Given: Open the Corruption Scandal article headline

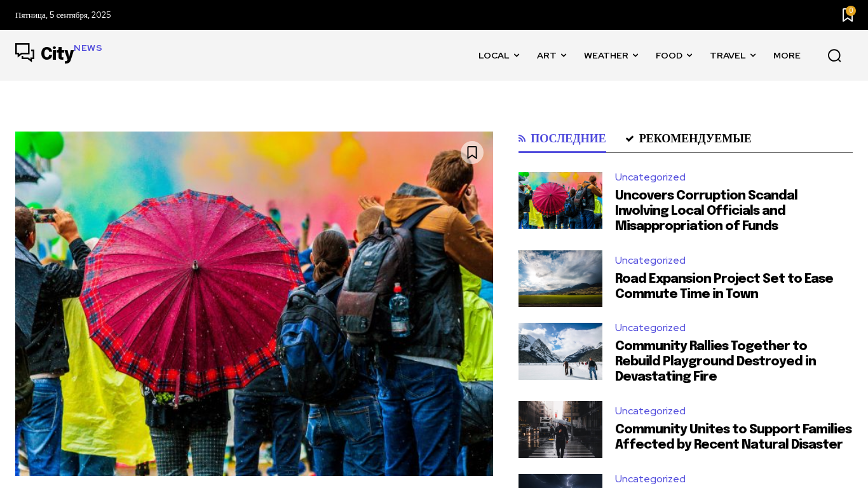Looking at the screenshot, I should click(706, 211).
